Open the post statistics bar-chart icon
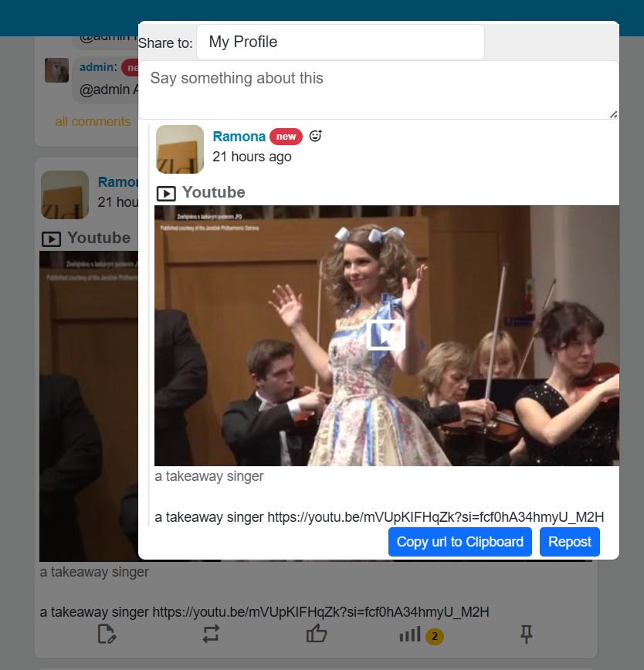Screen dimensions: 644x670 (410, 634)
